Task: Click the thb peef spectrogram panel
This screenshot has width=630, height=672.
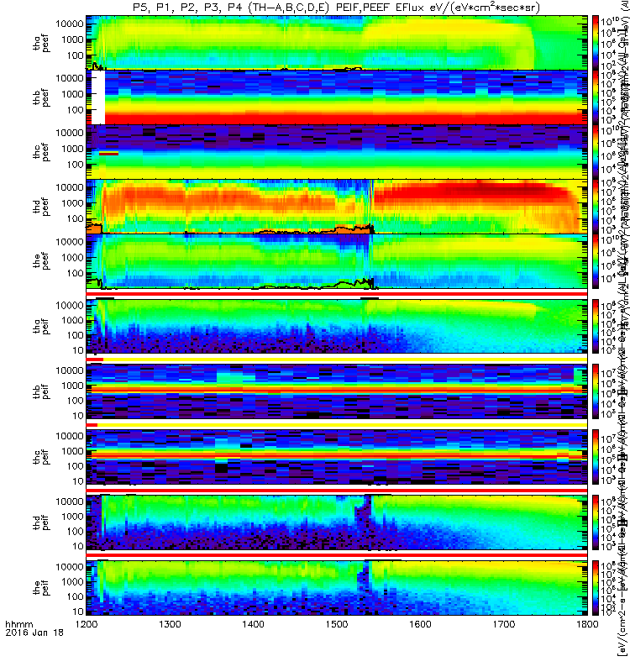Action: 337,97
